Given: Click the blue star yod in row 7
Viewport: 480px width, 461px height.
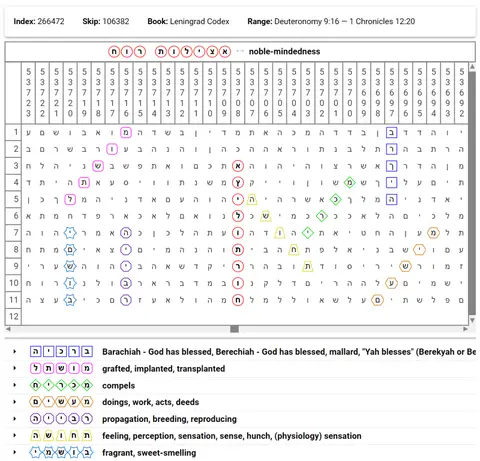Looking at the screenshot, I should click(x=70, y=233).
